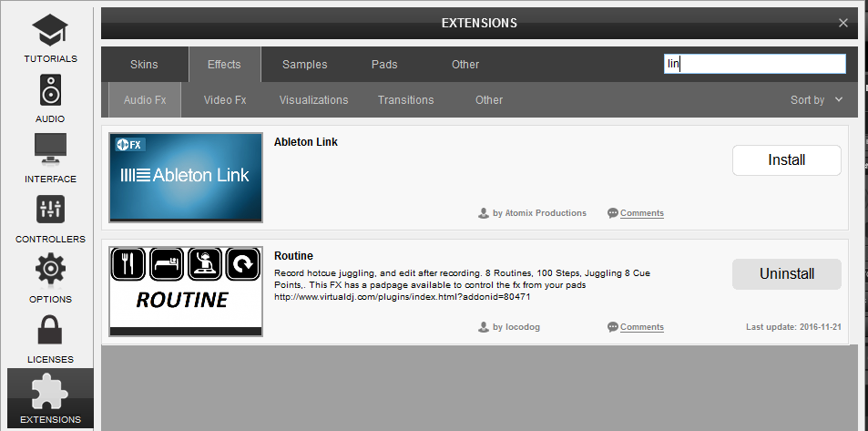
Task: Click the Routine thumbnail image
Action: point(186,292)
